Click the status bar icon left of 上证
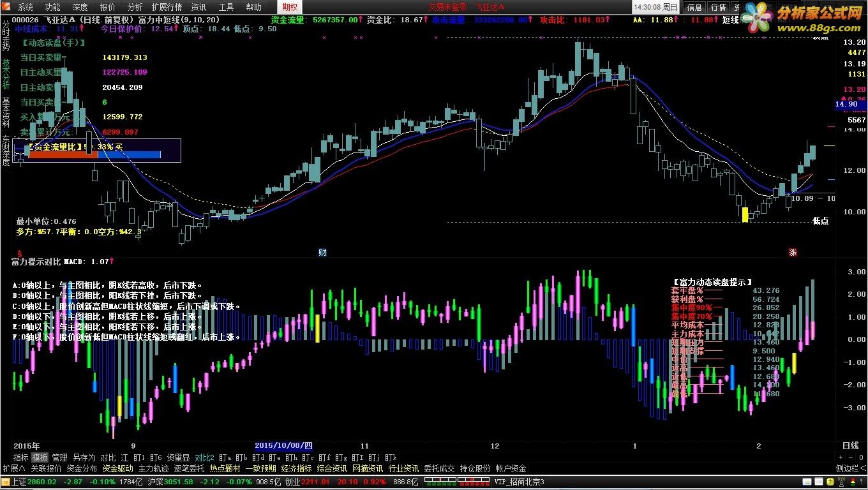Screen dimensions: 868x490 tap(6, 482)
